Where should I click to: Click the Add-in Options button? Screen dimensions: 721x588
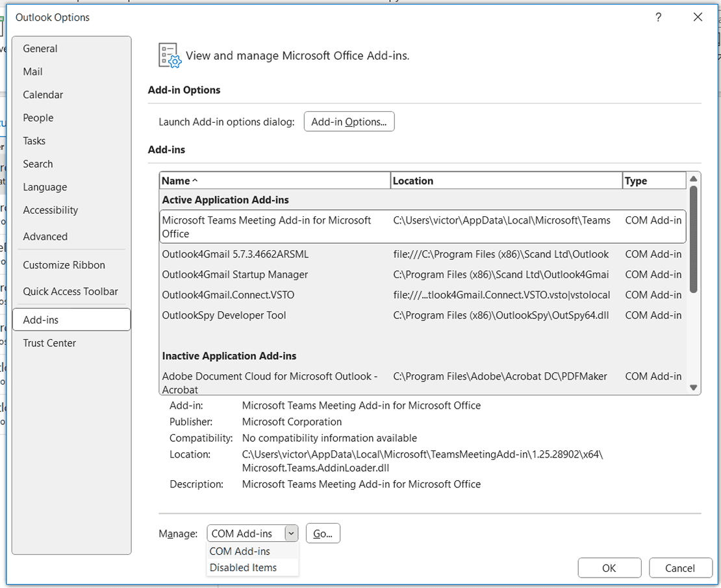coord(349,121)
